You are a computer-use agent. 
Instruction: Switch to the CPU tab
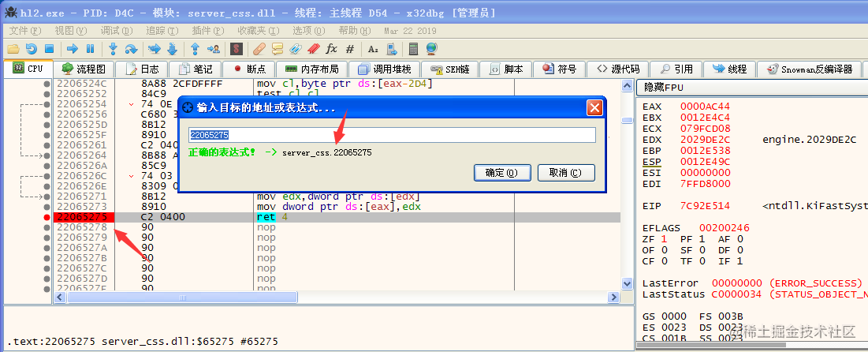coord(28,69)
